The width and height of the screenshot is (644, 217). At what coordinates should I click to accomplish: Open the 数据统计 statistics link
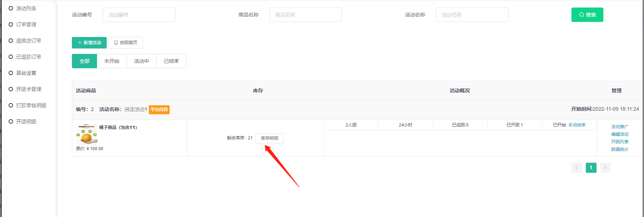pos(620,149)
